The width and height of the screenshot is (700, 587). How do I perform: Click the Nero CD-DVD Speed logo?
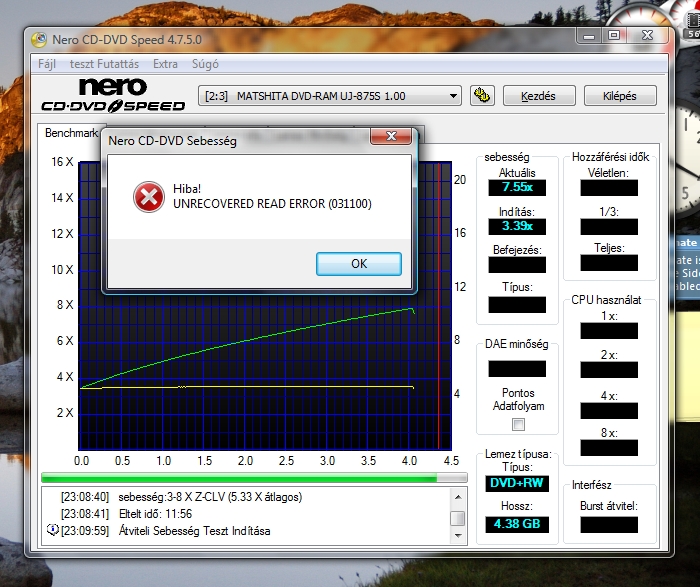113,95
